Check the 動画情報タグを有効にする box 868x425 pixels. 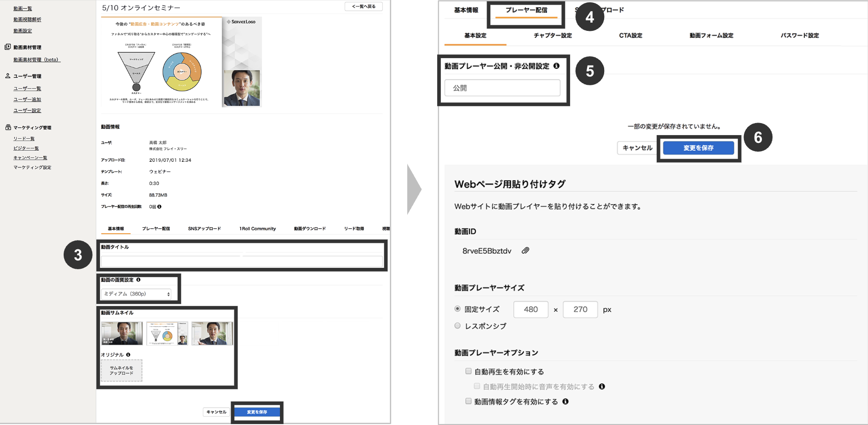tap(467, 401)
